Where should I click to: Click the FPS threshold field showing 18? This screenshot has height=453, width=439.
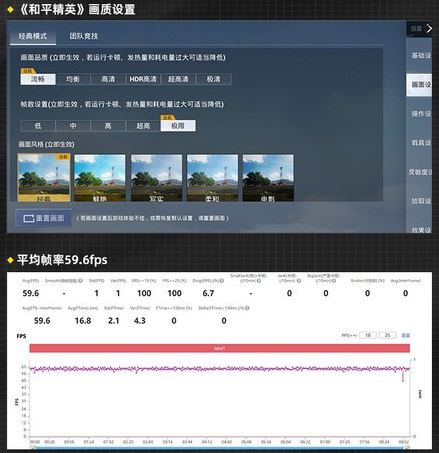(368, 335)
